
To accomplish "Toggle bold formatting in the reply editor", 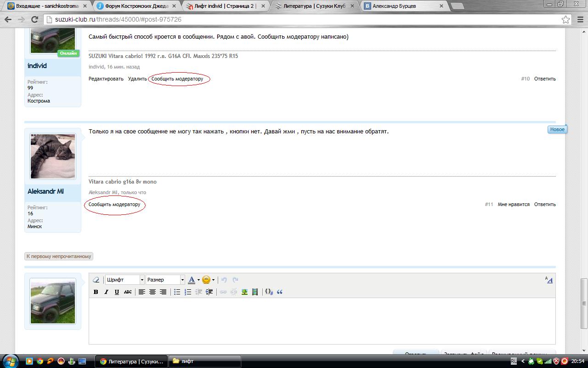I will (96, 292).
